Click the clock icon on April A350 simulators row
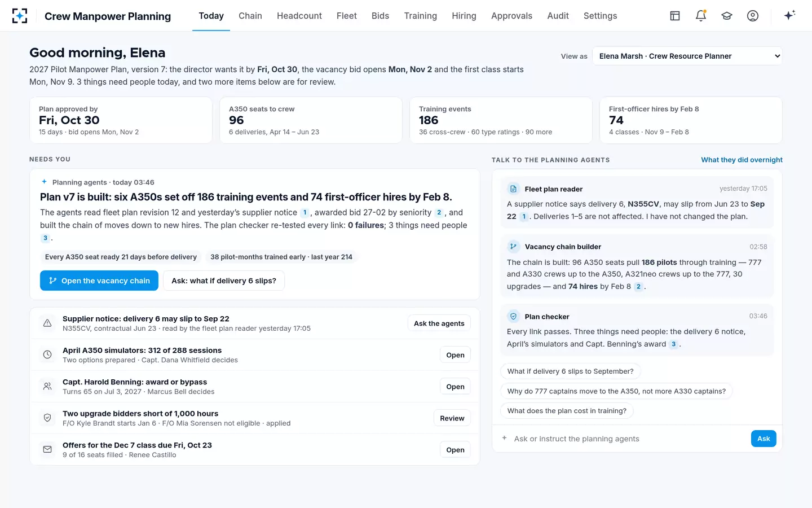 [x=47, y=355]
